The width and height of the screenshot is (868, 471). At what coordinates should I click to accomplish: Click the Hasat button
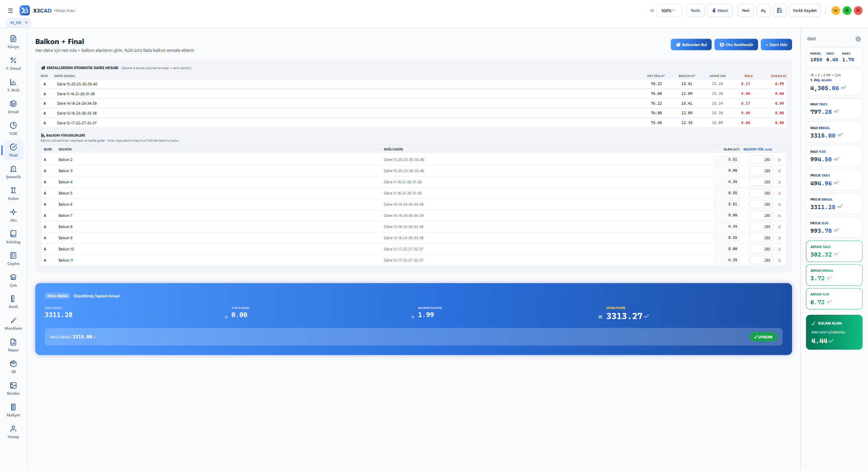pyautogui.click(x=719, y=11)
